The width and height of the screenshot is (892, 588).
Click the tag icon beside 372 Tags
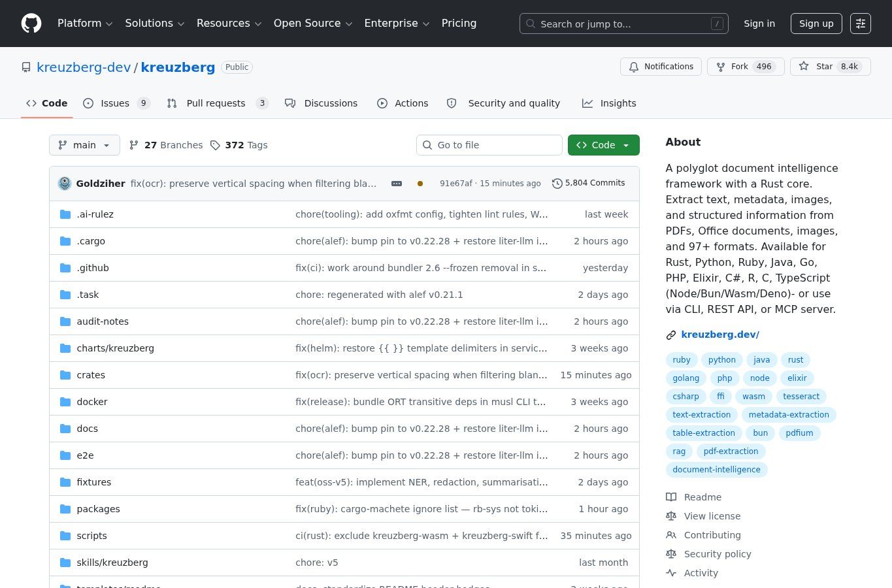[x=215, y=145]
